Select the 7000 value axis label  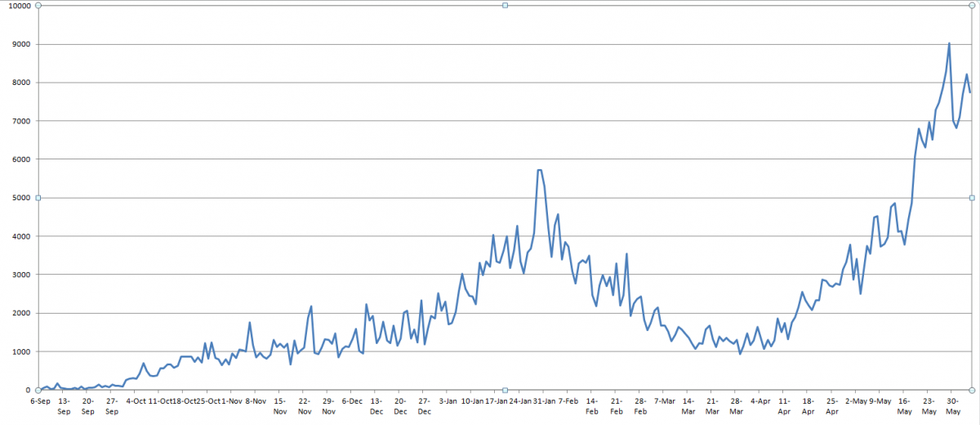[20, 122]
